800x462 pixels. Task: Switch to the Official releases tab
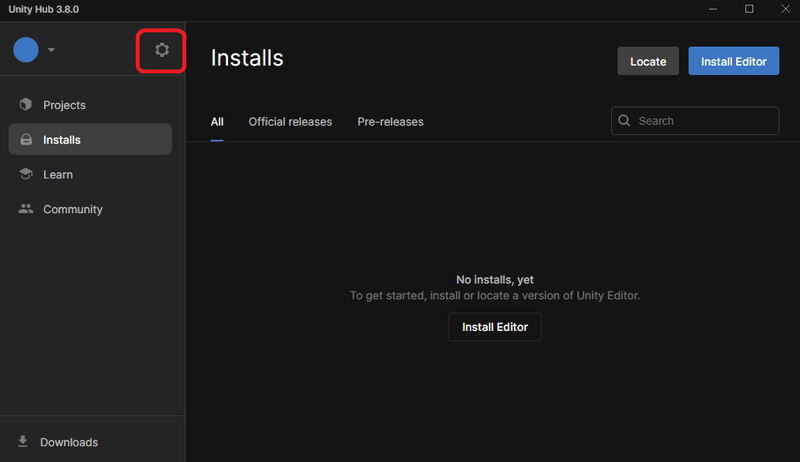pos(290,122)
